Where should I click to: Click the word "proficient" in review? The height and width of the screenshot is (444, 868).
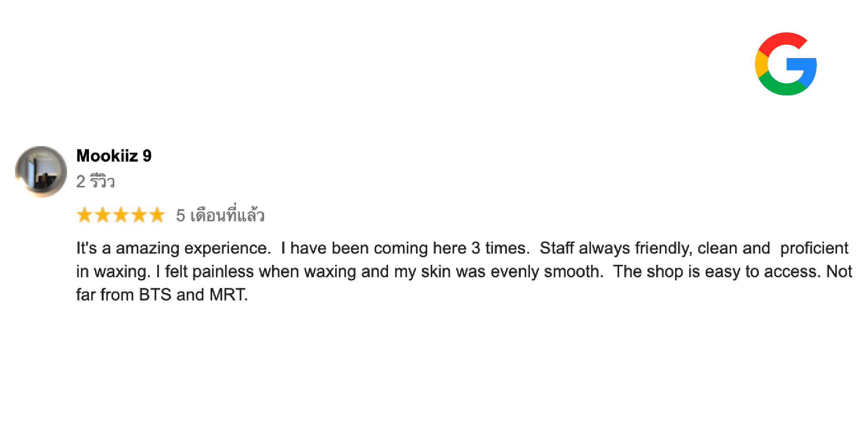[x=814, y=248]
